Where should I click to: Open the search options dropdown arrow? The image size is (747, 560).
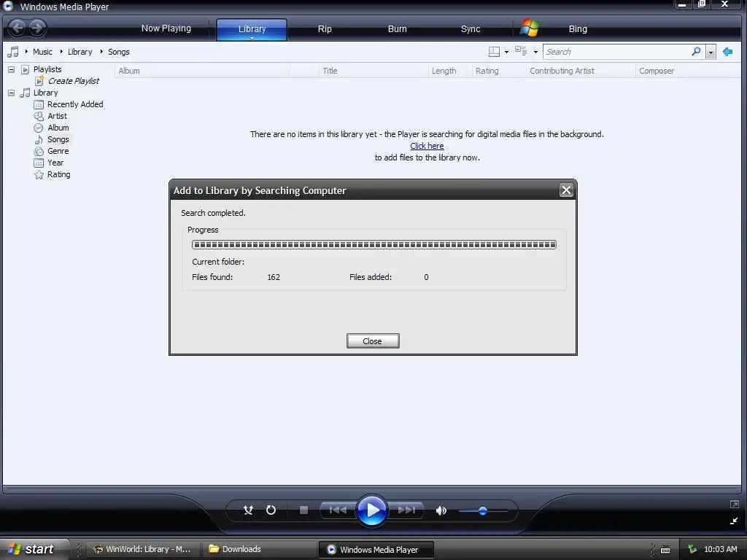click(x=711, y=52)
